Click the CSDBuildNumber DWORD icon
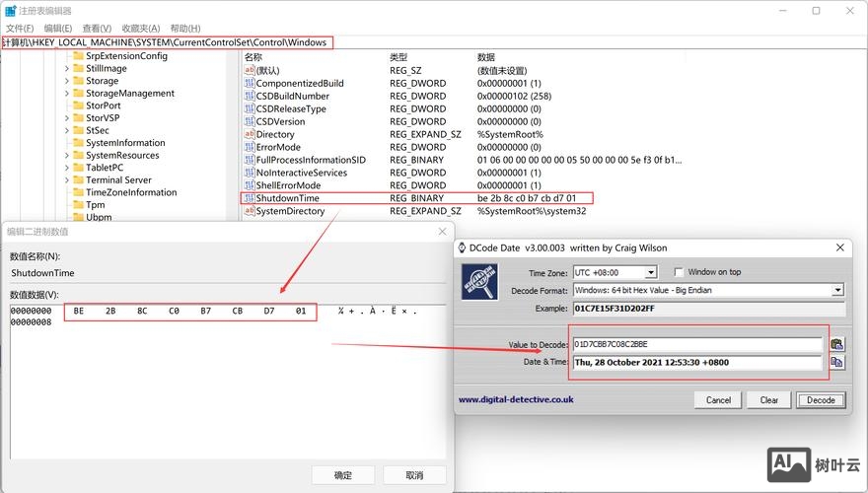 coord(250,96)
